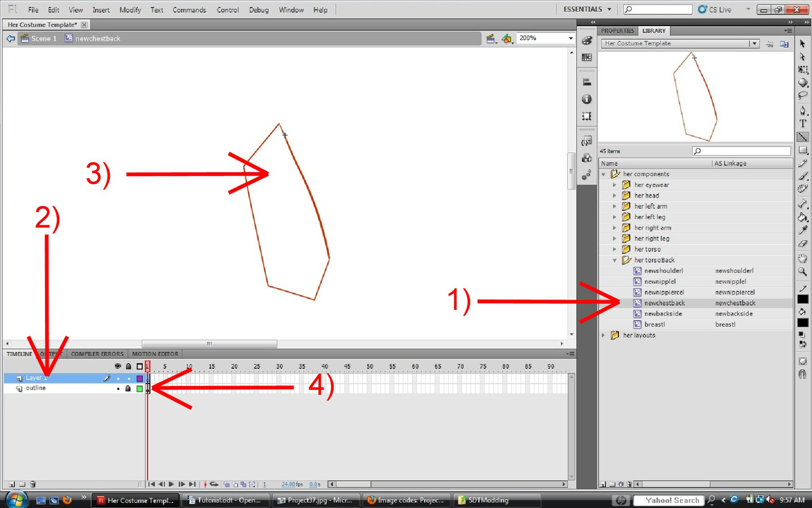Viewport: 812px width, 508px height.
Task: Click the Delete layer trash icon
Action: (x=33, y=485)
